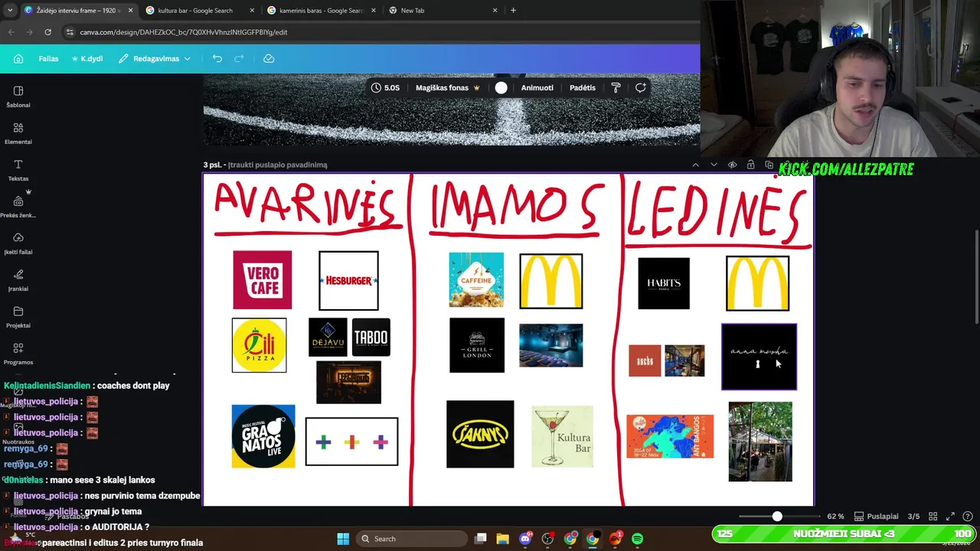Switch to the New Tab browser tab
Screen dimensions: 980x551
point(443,11)
